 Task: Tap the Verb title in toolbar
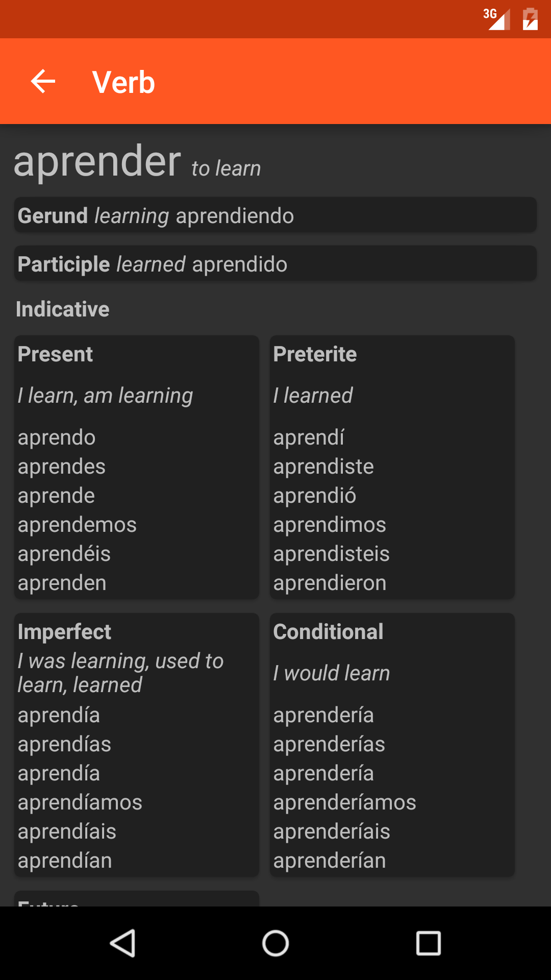pyautogui.click(x=123, y=82)
